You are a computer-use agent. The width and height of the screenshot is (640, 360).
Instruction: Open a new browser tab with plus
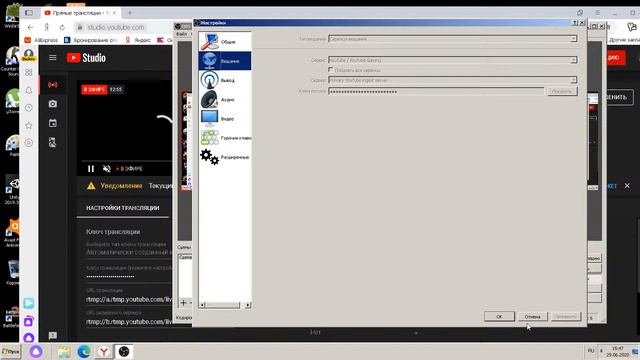point(130,13)
